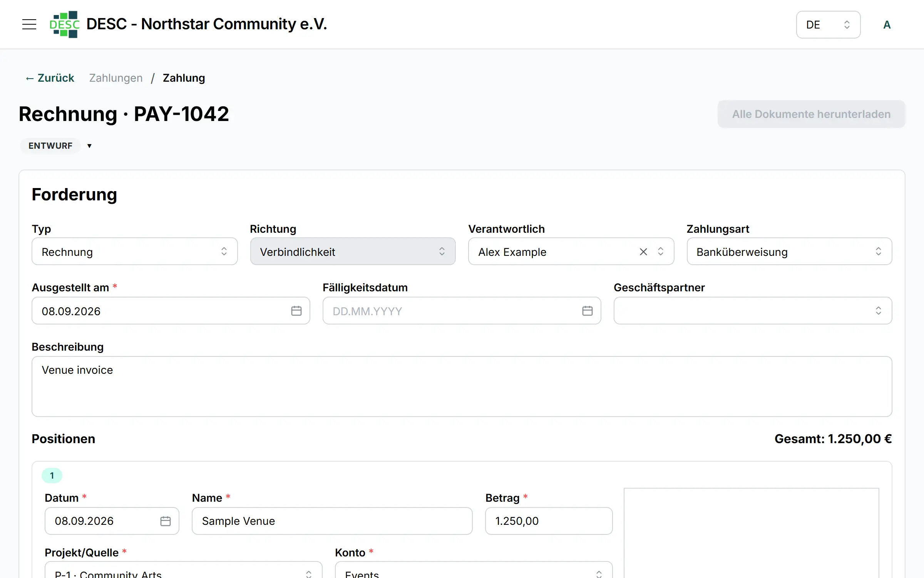The height and width of the screenshot is (578, 924).
Task: Click the position number 1 badge
Action: tap(52, 476)
